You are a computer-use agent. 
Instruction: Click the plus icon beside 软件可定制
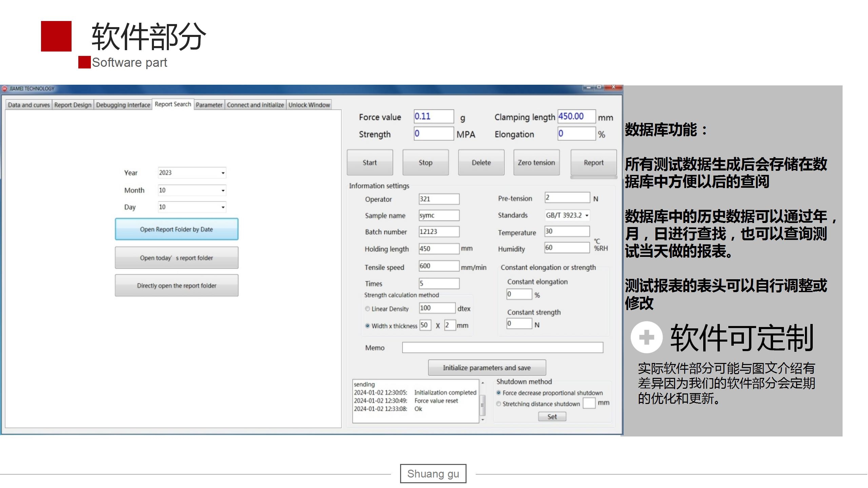tap(646, 337)
